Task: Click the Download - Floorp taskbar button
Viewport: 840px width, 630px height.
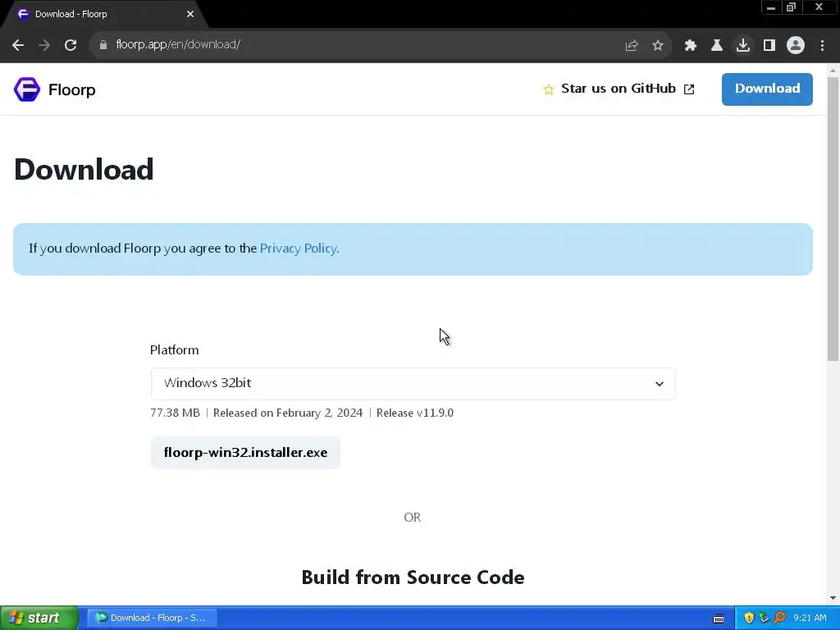Action: [x=152, y=618]
